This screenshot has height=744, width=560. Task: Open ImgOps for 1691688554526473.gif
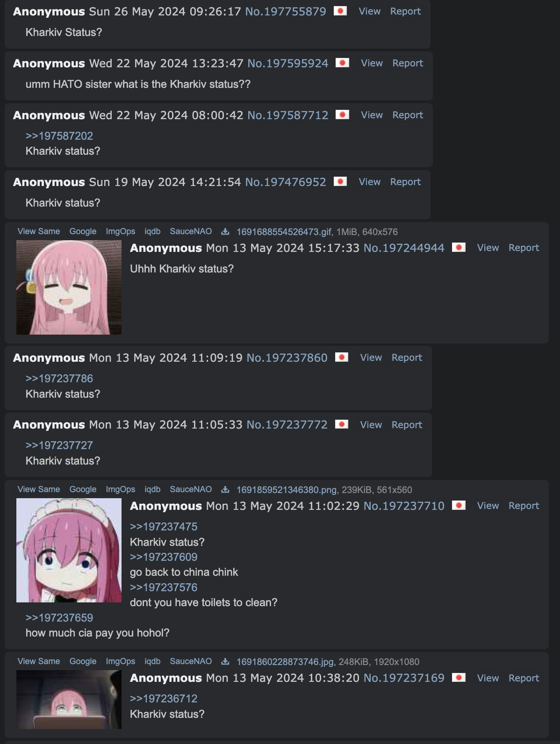(x=121, y=231)
